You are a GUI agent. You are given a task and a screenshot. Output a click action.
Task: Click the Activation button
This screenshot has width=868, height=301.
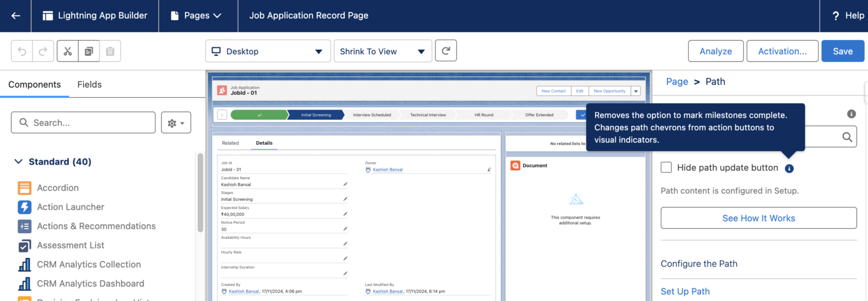(782, 51)
